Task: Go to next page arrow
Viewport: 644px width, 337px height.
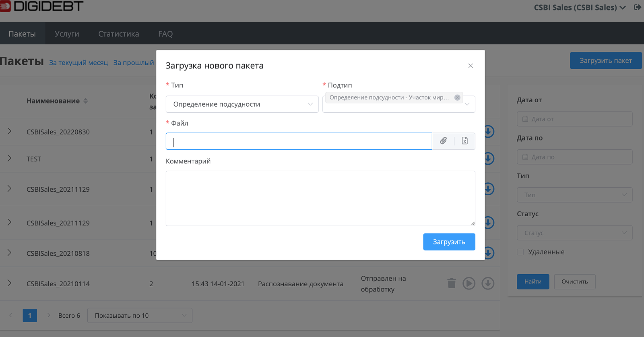Action: tap(48, 315)
